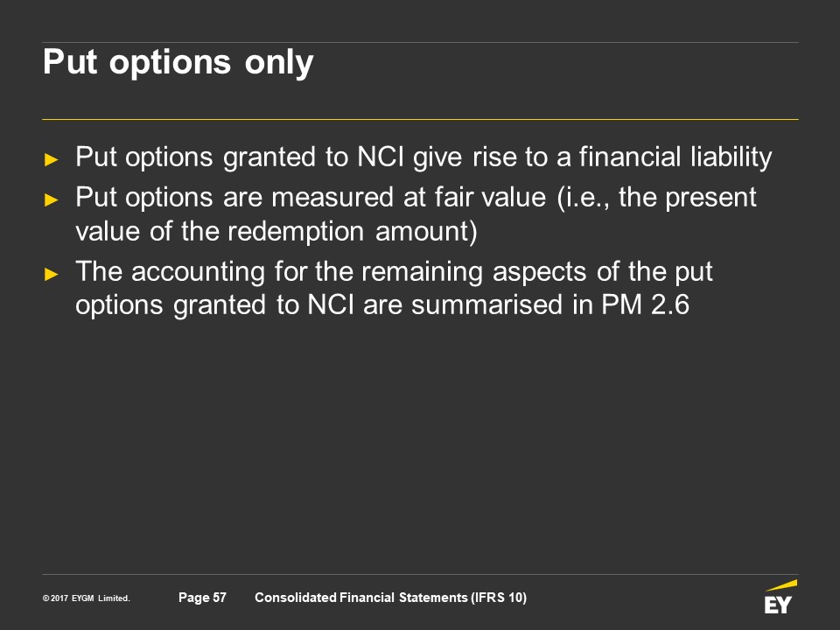Image resolution: width=840 pixels, height=630 pixels.
Task: Click the first yellow bullet arrow
Action: 52,160
